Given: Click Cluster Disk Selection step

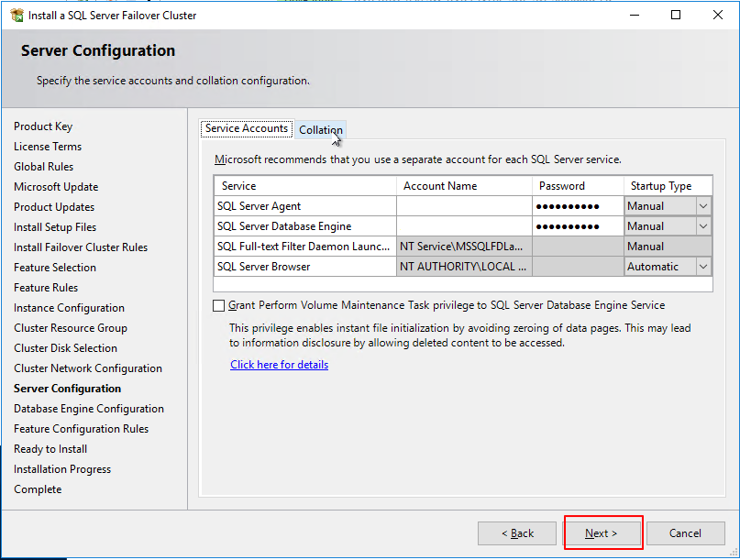Looking at the screenshot, I should point(66,348).
